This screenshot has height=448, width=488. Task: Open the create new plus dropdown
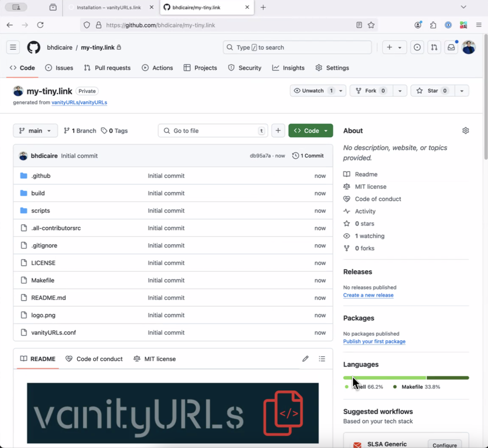[x=394, y=47]
